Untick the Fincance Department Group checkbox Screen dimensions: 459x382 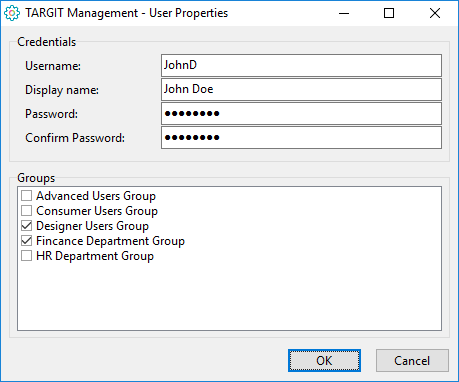pyautogui.click(x=26, y=241)
